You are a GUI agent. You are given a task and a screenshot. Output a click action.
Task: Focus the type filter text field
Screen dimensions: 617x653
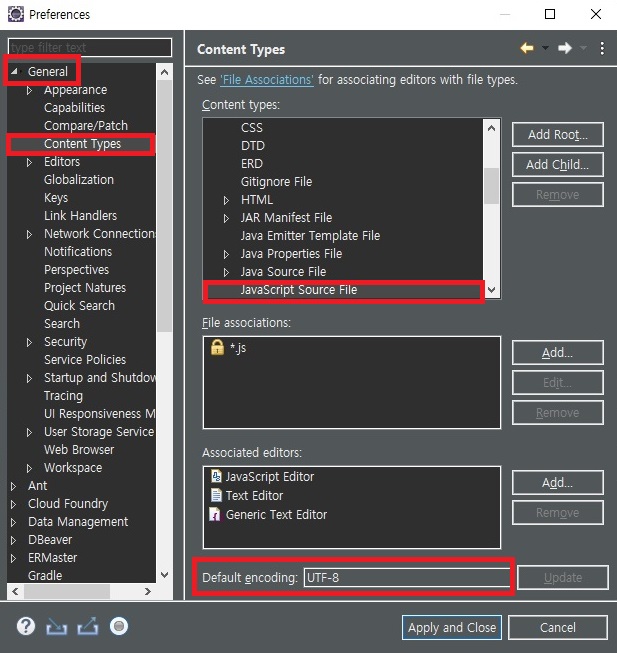coord(90,47)
